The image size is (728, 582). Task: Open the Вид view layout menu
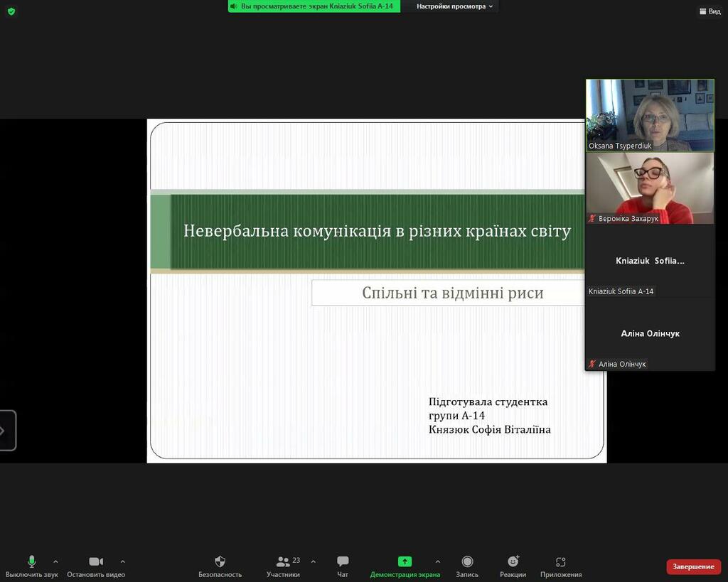[x=710, y=11]
